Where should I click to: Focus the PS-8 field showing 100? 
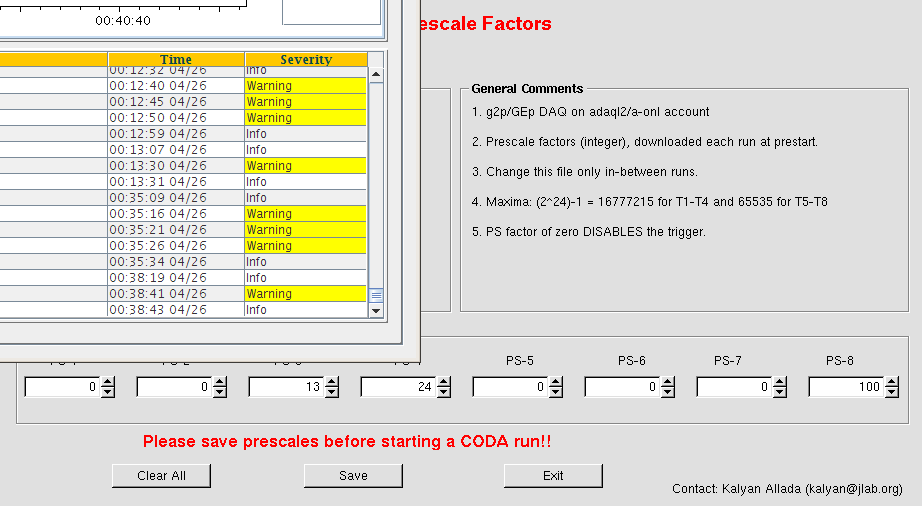click(x=847, y=387)
